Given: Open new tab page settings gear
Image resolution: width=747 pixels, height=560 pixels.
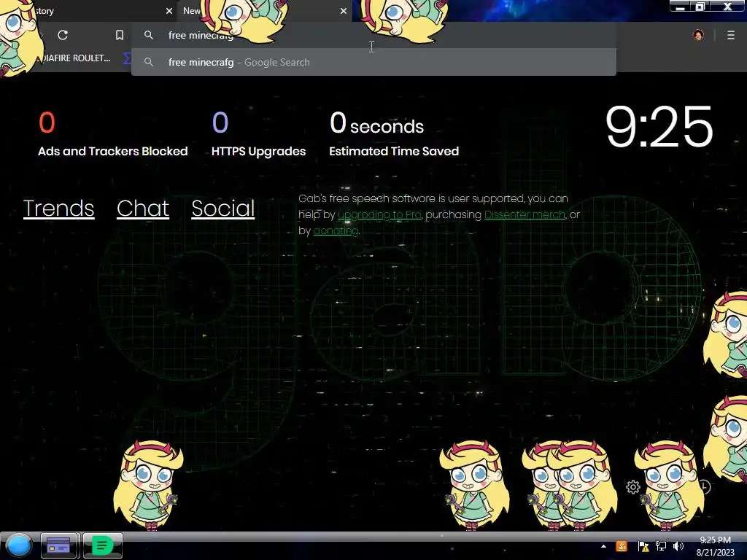Looking at the screenshot, I should coord(633,487).
